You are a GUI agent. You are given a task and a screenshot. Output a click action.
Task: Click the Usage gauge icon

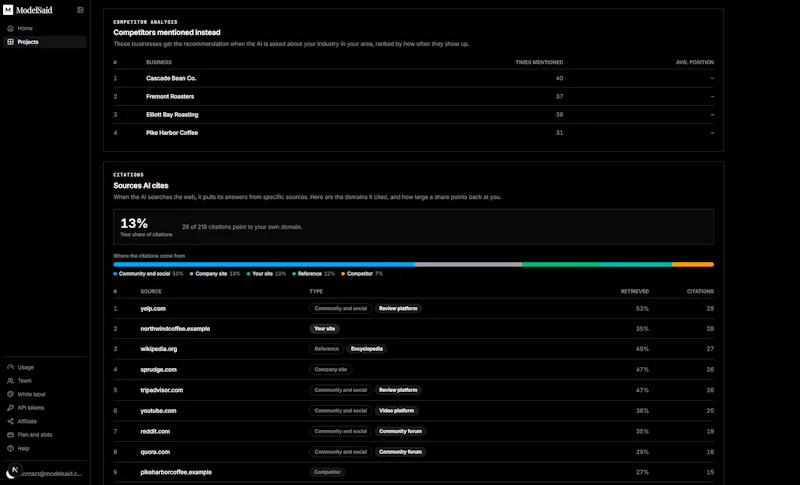[10, 367]
